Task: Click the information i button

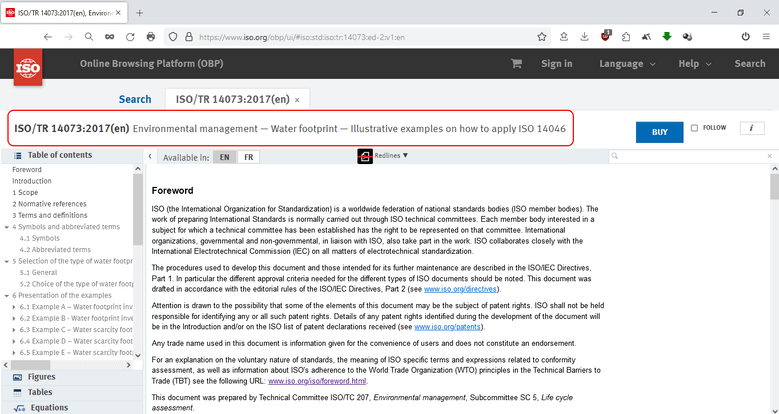Action: (x=752, y=128)
